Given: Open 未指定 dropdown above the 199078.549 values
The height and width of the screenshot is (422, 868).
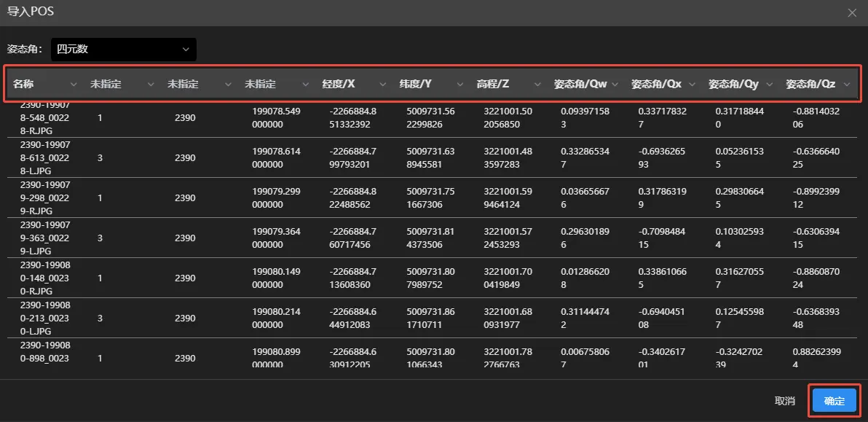Looking at the screenshot, I should (277, 85).
